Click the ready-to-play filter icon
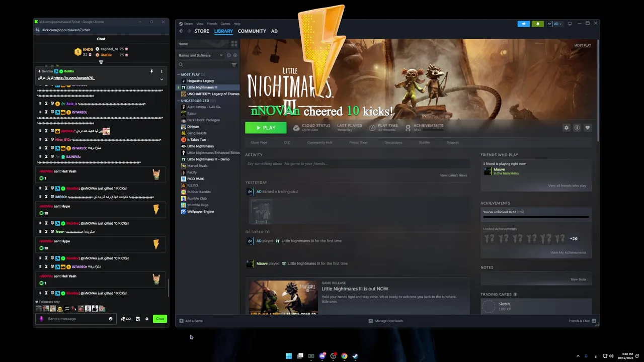The width and height of the screenshot is (644, 362). 235,55
